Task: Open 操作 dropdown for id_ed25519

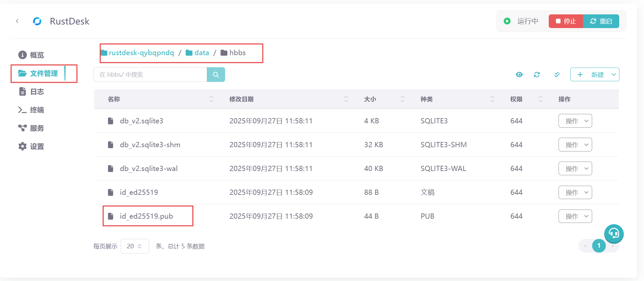Action: point(575,193)
